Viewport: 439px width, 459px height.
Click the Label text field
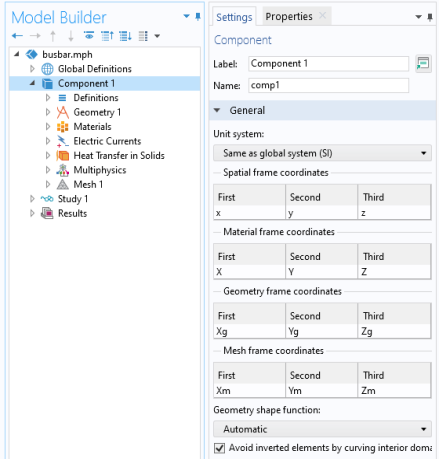pos(328,64)
